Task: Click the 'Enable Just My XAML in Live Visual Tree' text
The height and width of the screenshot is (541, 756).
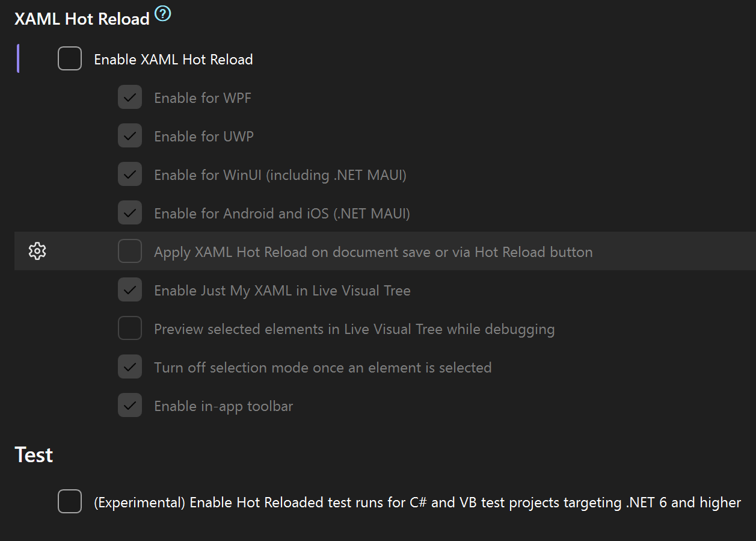Action: 282,291
